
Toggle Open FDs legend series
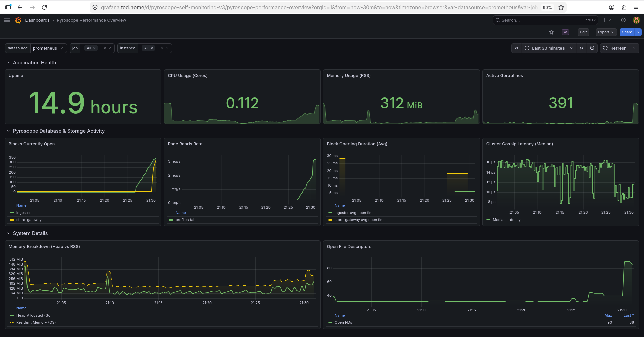click(x=343, y=323)
